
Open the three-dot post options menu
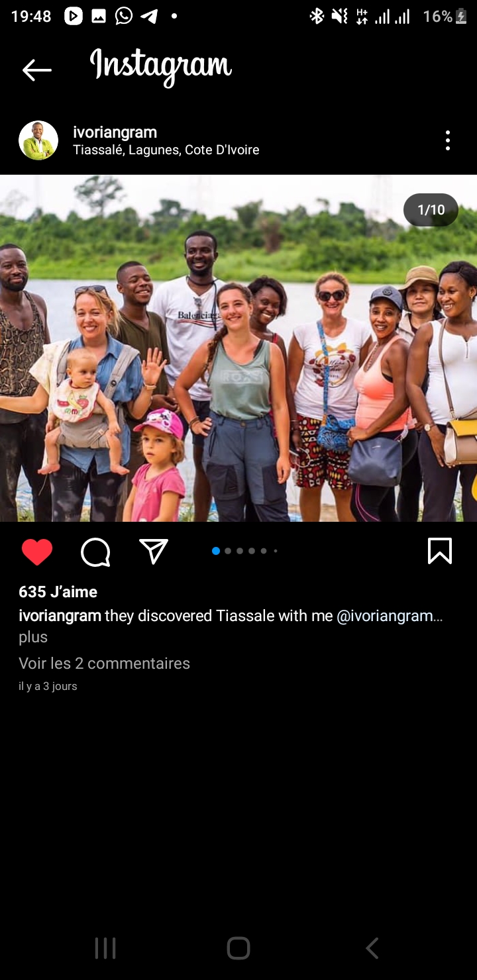tap(448, 140)
